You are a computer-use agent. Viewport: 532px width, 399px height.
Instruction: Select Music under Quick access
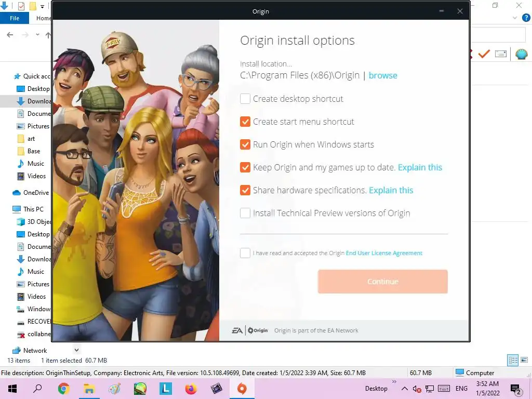click(31, 164)
